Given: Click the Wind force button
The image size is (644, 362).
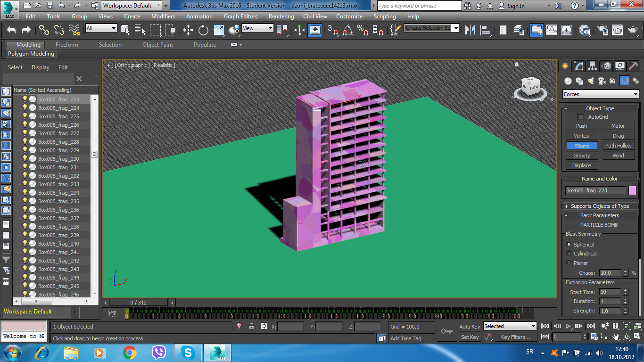Looking at the screenshot, I should click(618, 156).
